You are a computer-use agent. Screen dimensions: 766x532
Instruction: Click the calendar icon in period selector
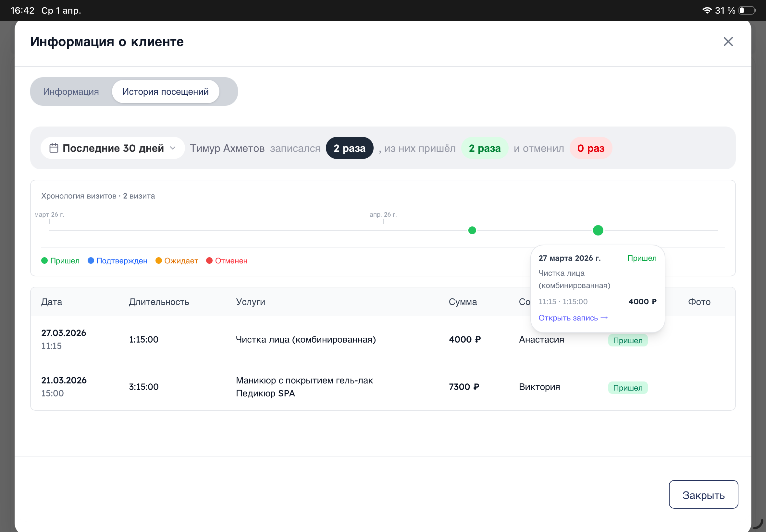point(54,148)
